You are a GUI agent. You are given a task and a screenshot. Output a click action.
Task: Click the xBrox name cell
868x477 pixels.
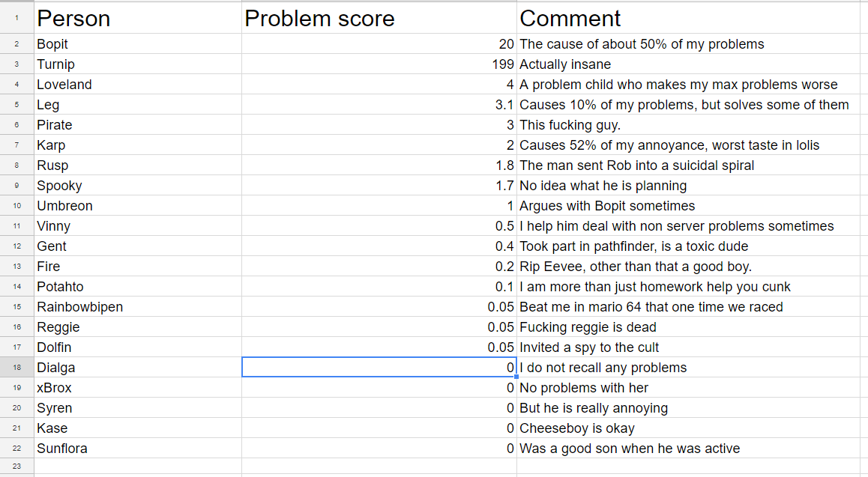(x=138, y=387)
